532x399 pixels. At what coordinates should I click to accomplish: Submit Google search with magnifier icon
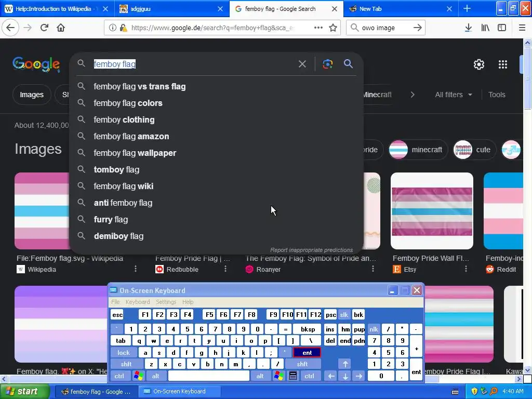(348, 64)
